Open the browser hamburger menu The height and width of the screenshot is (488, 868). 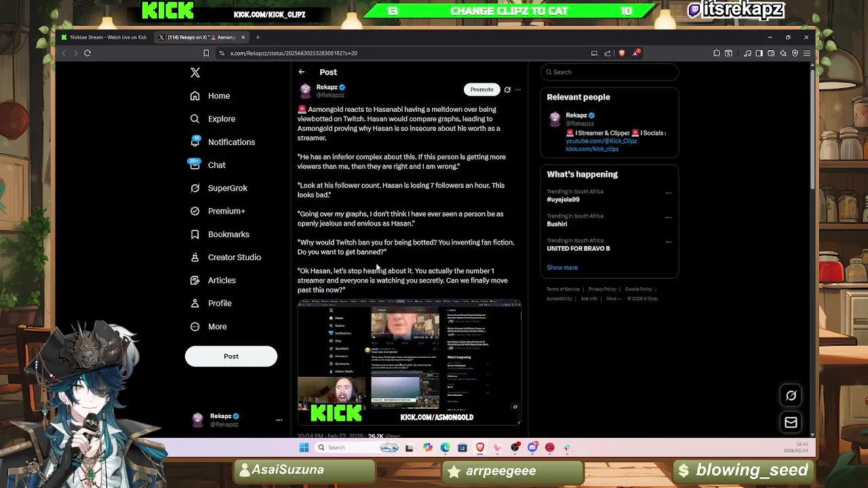[x=807, y=53]
